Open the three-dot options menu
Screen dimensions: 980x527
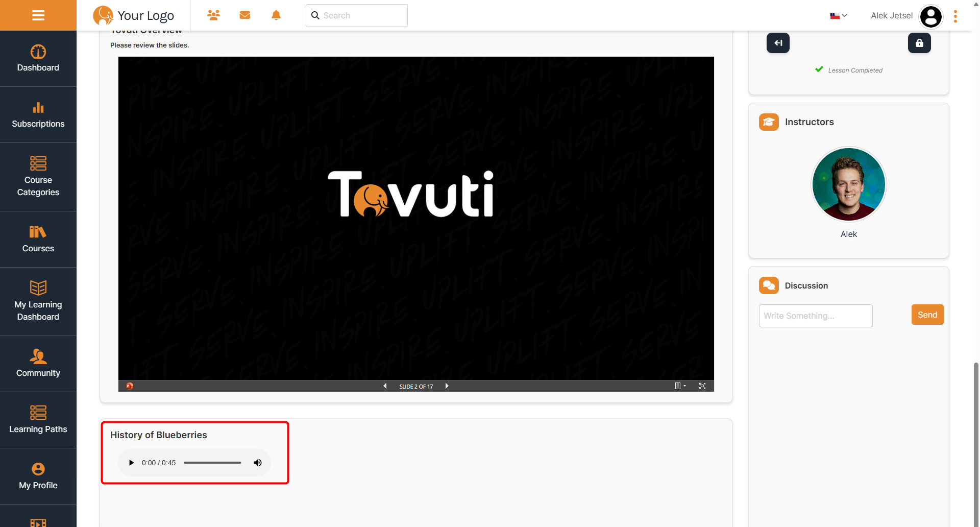(955, 16)
